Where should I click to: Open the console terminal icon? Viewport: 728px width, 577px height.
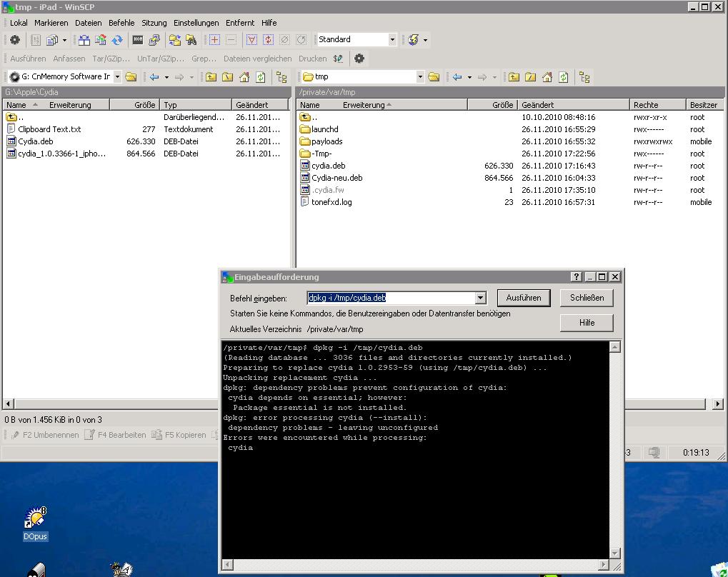(138, 40)
